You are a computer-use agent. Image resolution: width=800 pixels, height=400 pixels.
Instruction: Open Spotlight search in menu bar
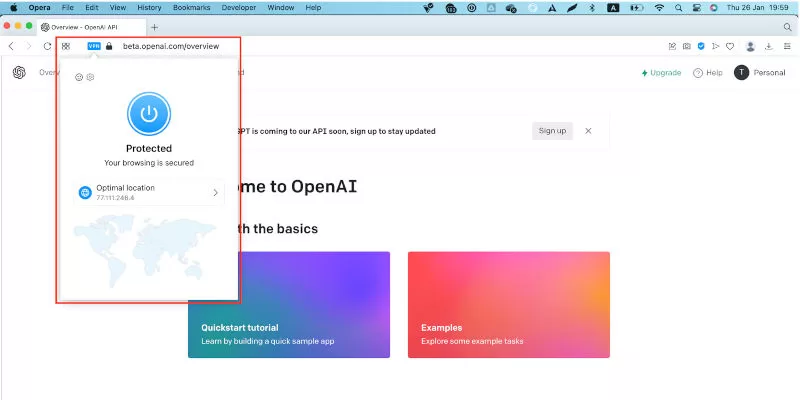click(x=679, y=8)
